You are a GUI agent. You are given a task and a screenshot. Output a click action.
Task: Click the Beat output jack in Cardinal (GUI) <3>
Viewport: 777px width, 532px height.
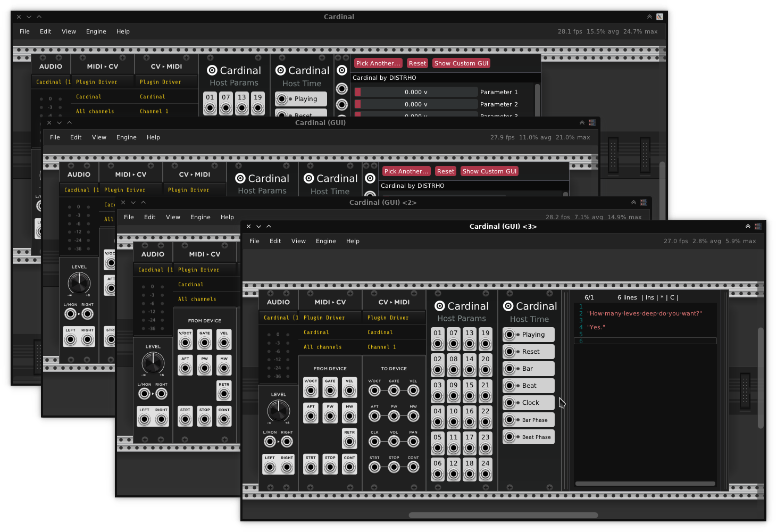[509, 386]
